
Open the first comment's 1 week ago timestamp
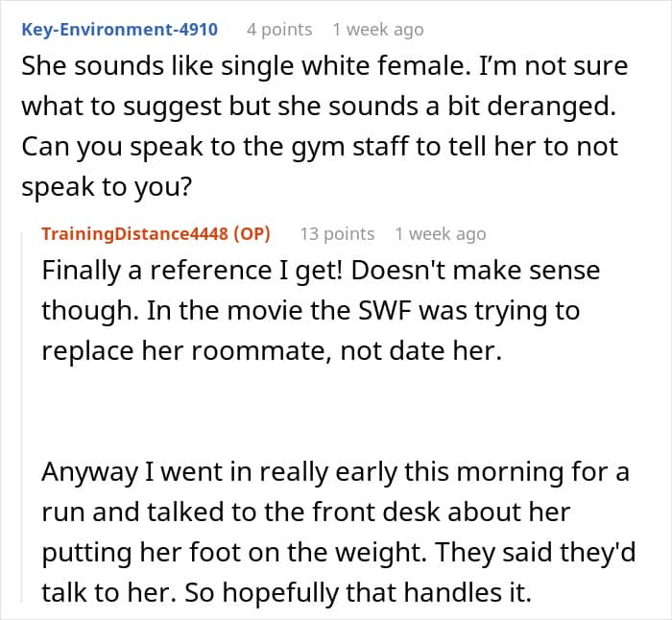(378, 30)
